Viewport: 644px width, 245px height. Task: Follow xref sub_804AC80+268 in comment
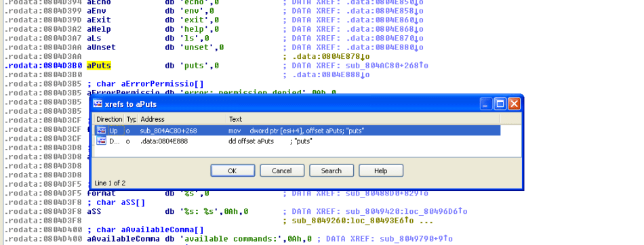pos(387,65)
